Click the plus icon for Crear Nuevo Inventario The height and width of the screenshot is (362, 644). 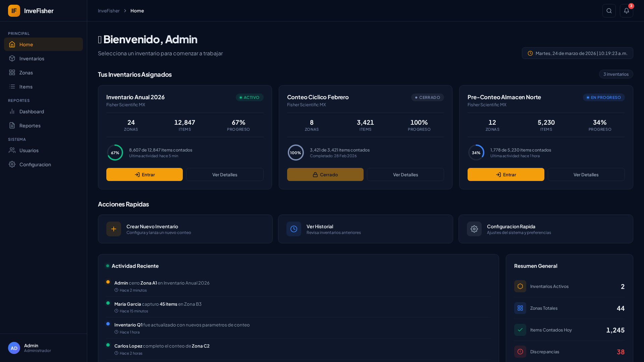tap(114, 229)
